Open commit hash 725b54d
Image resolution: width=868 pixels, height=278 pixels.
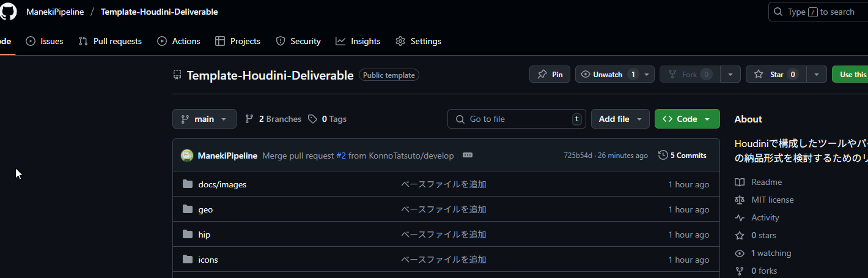[578, 156]
